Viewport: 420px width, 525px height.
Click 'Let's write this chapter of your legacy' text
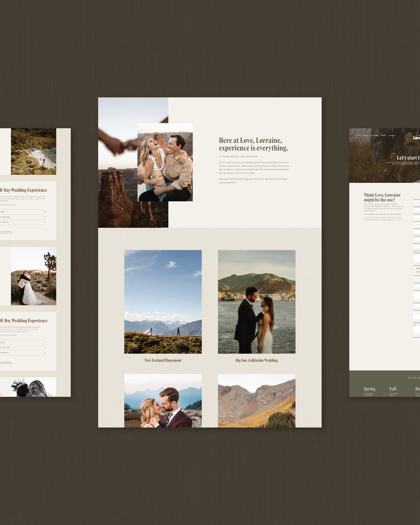point(383,214)
